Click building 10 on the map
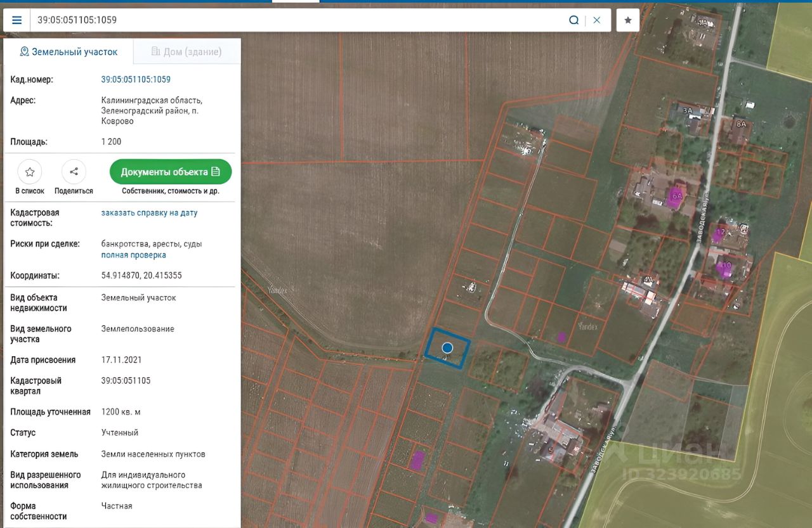 click(725, 267)
